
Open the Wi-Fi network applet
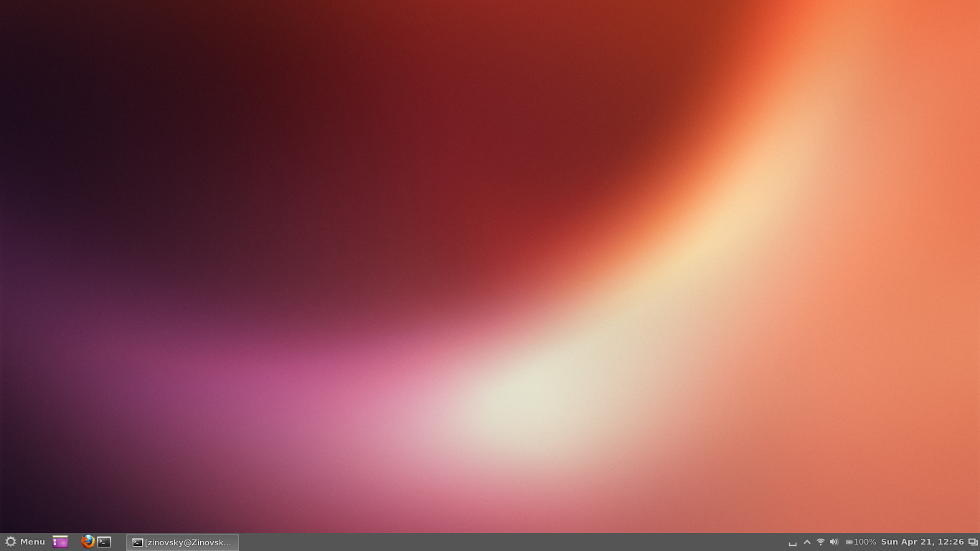pos(821,542)
